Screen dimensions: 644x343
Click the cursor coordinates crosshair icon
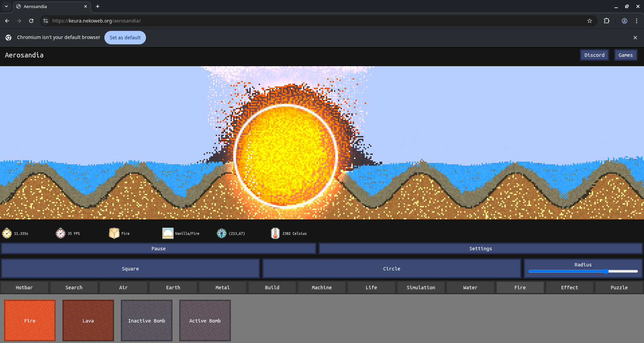(221, 233)
